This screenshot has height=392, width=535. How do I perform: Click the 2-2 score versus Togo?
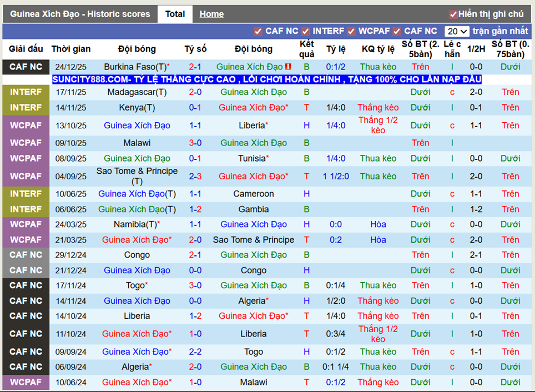point(195,351)
